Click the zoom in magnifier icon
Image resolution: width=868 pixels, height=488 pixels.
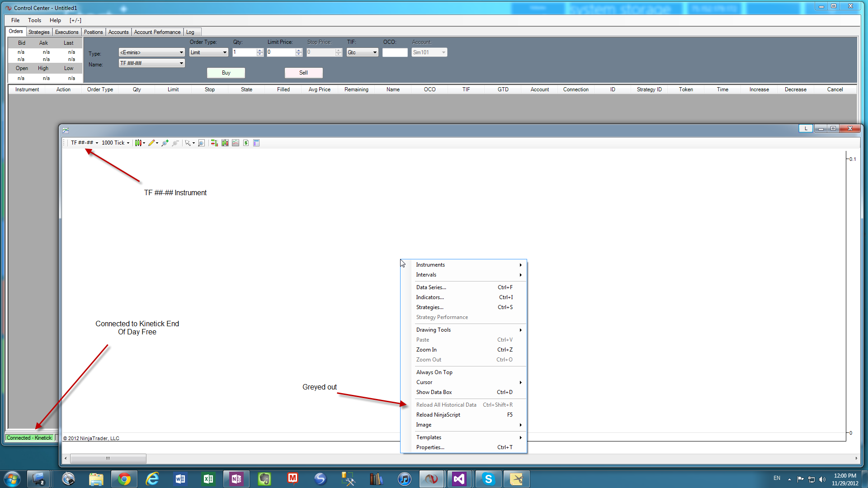(165, 143)
